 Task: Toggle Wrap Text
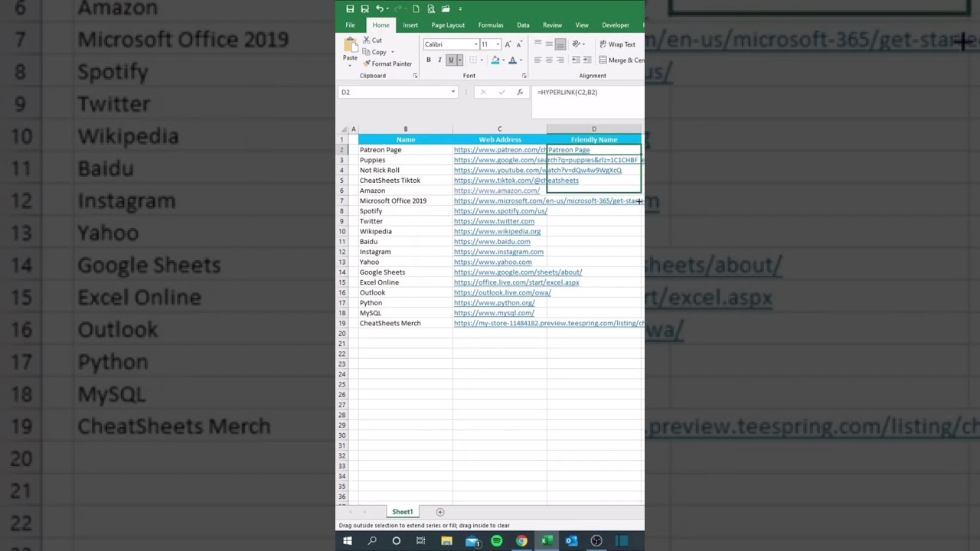click(x=617, y=44)
